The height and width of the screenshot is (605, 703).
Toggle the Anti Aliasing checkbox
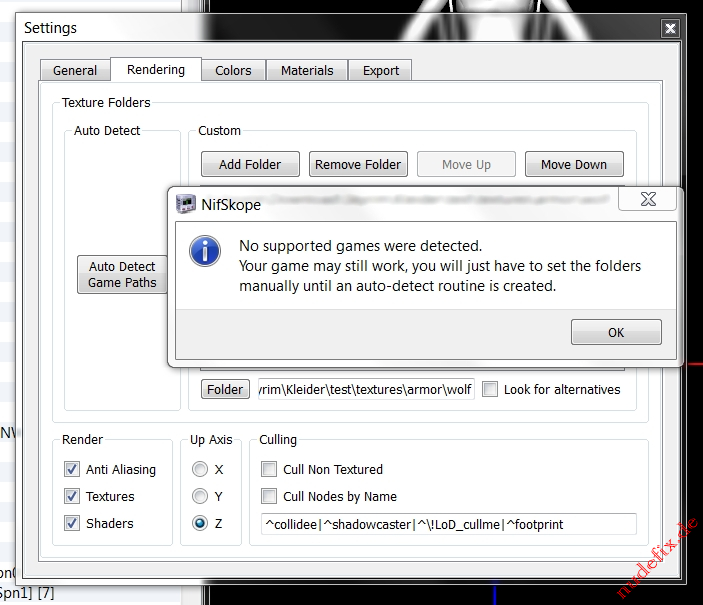pos(72,469)
